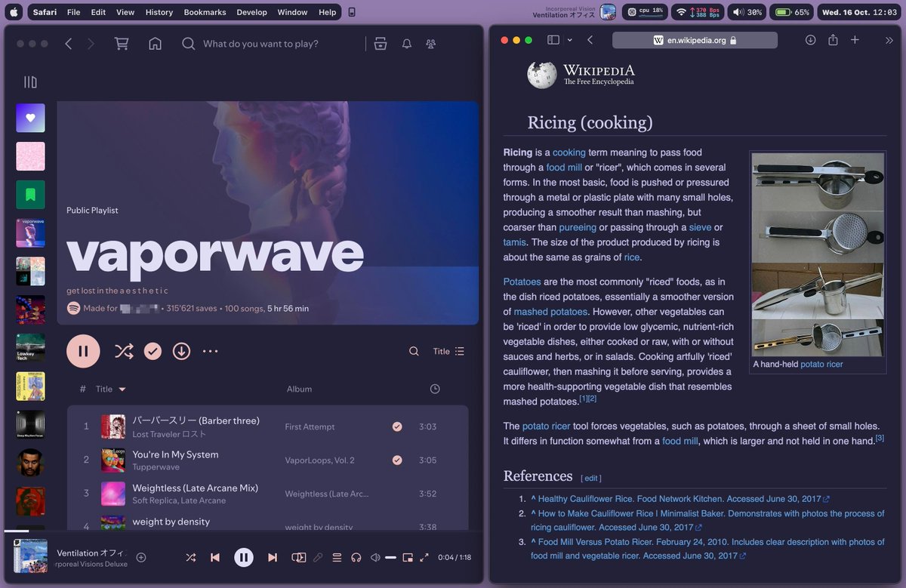Open Safari share icon
This screenshot has height=588, width=906.
click(833, 40)
